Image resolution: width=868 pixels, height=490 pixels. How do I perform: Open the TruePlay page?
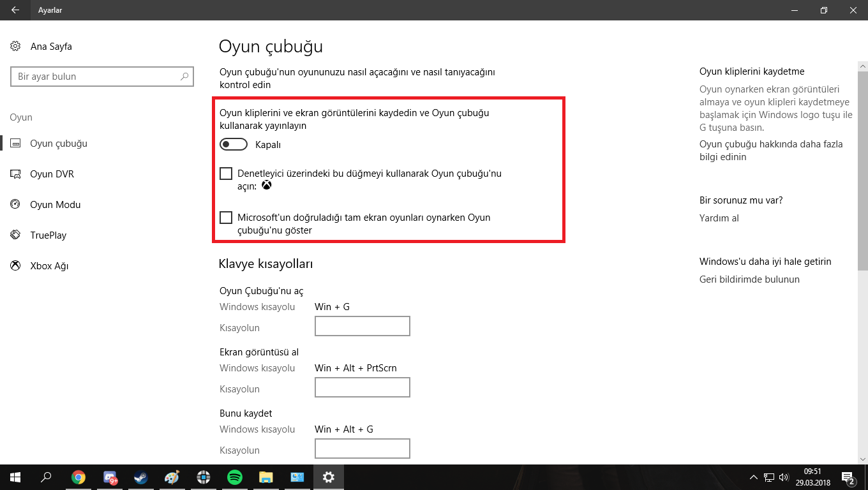click(x=49, y=235)
